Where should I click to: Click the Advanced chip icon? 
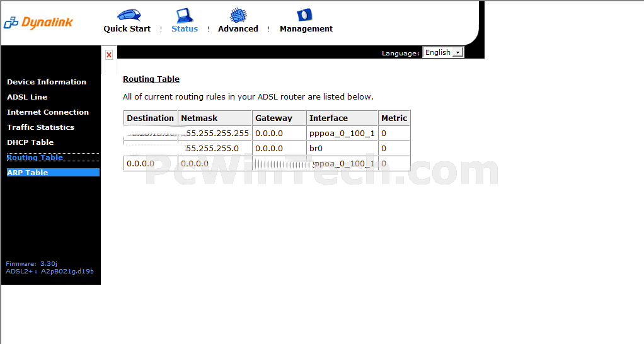(x=238, y=14)
